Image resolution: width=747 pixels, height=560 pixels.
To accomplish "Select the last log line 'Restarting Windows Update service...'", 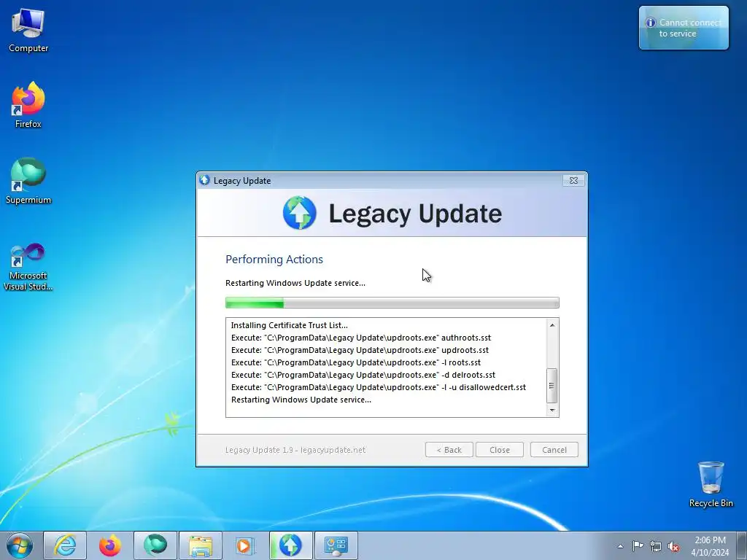I will point(301,400).
